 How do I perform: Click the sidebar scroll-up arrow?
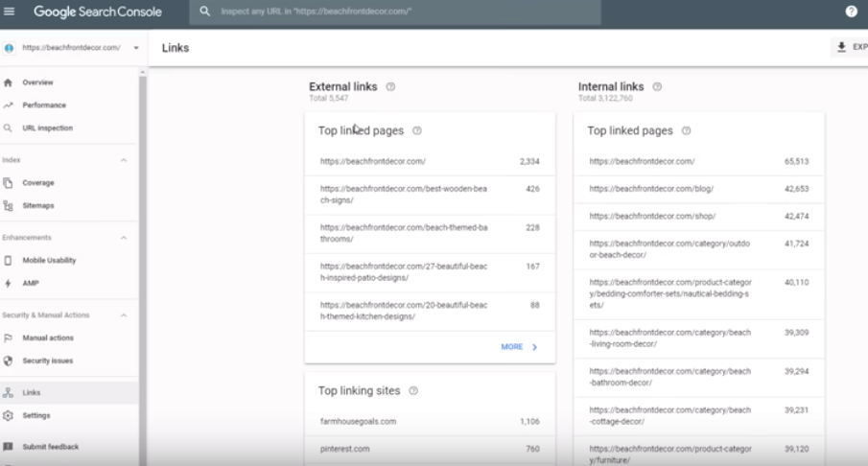coord(142,72)
